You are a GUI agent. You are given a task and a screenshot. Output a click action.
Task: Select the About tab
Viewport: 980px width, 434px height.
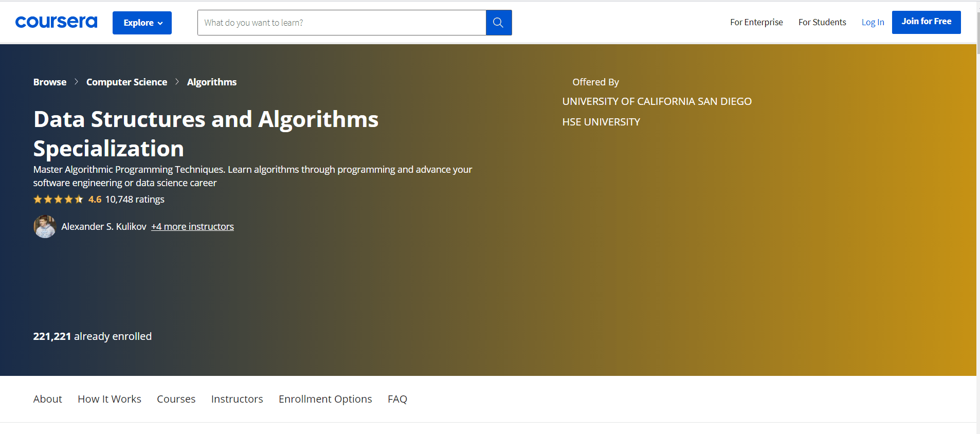pos(48,399)
